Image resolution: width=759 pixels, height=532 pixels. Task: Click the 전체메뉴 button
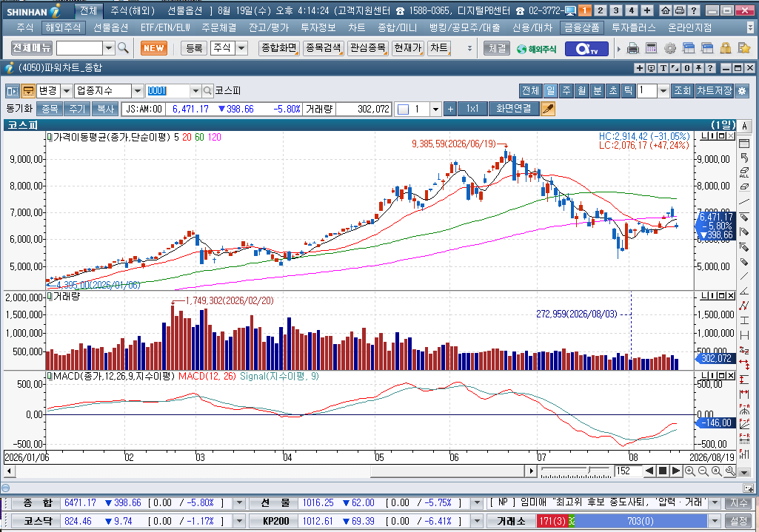[32, 48]
